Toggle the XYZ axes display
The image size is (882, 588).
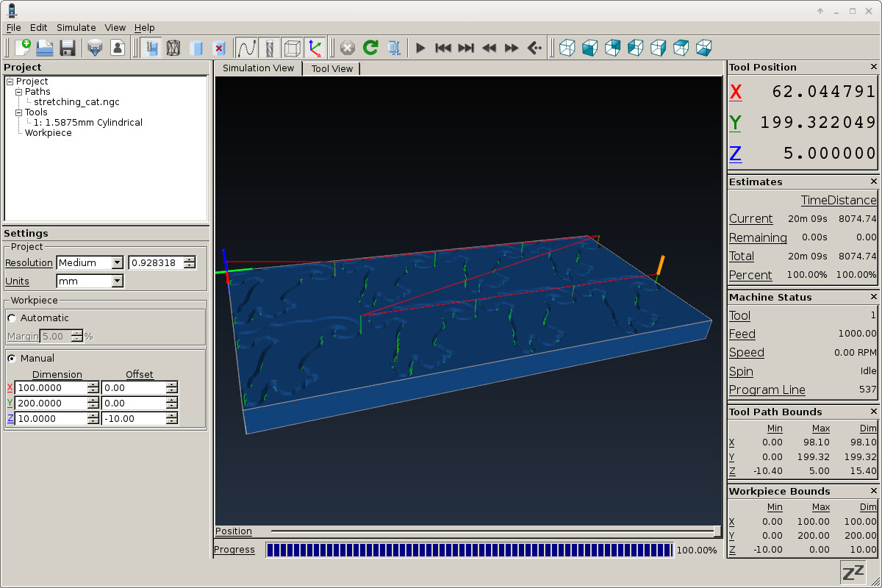pos(315,48)
